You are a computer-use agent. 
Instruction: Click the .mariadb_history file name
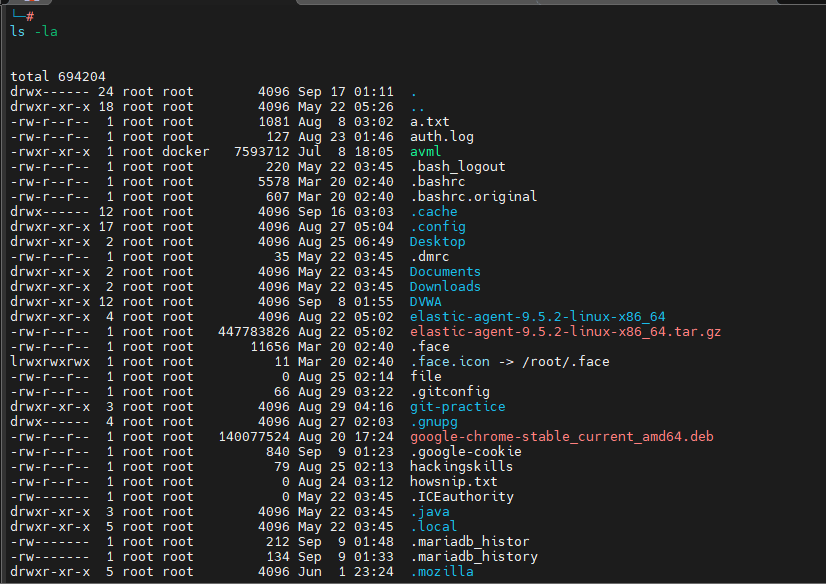[473, 557]
